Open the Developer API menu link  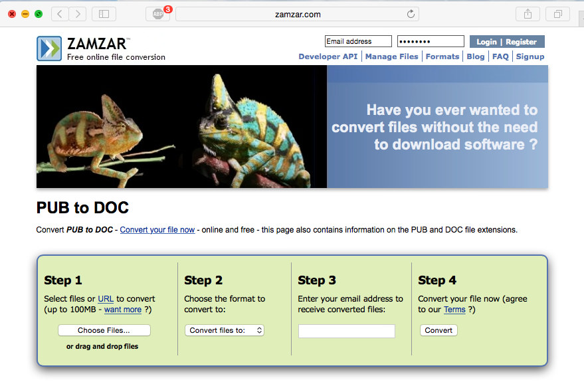pos(328,56)
